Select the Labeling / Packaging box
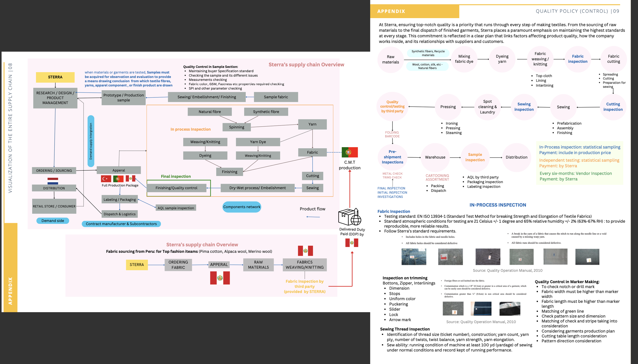Image resolution: width=638 pixels, height=364 pixels. coord(120,199)
